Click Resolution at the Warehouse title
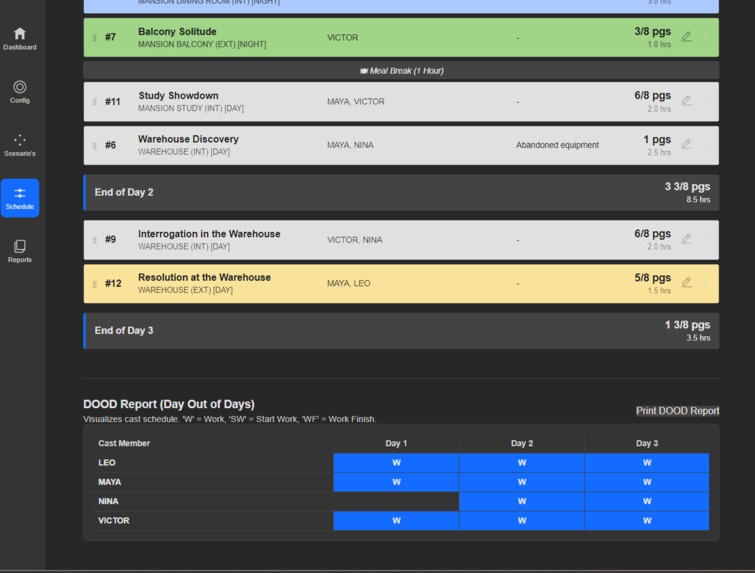The image size is (755, 573). click(x=204, y=277)
